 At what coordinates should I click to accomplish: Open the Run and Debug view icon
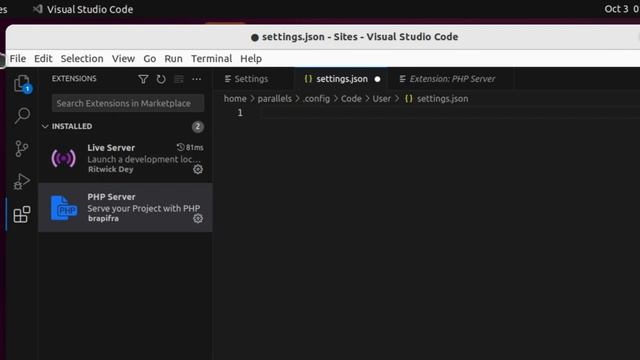coord(22,181)
